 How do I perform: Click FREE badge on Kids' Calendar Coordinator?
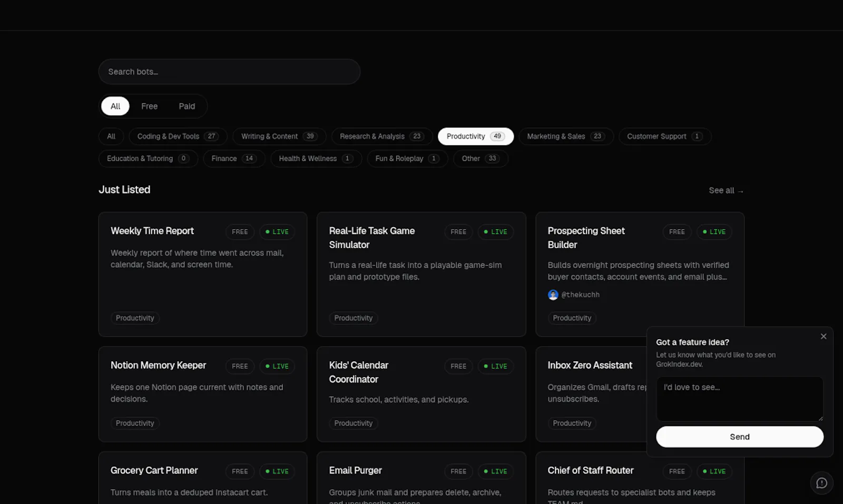point(458,366)
